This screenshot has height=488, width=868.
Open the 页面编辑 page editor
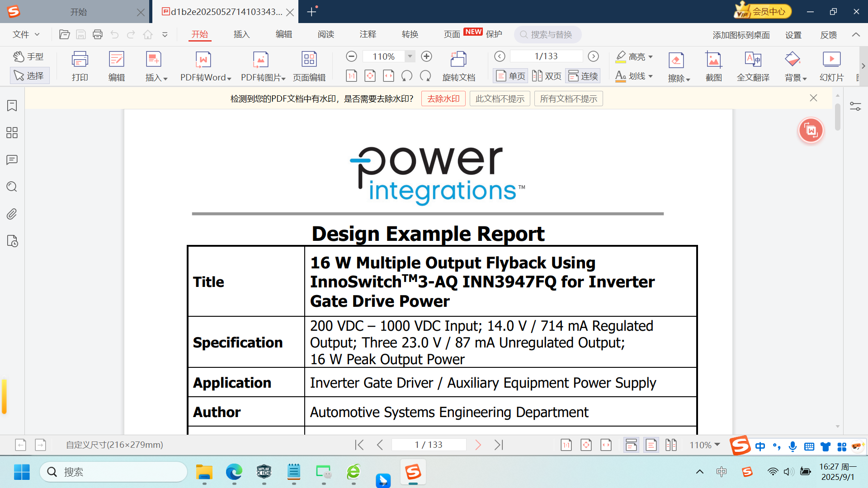309,66
